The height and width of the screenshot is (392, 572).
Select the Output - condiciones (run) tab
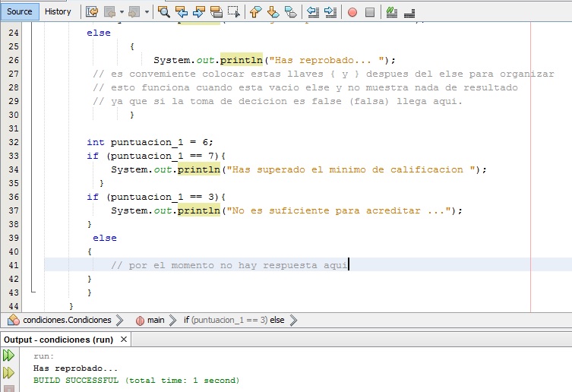58,340
